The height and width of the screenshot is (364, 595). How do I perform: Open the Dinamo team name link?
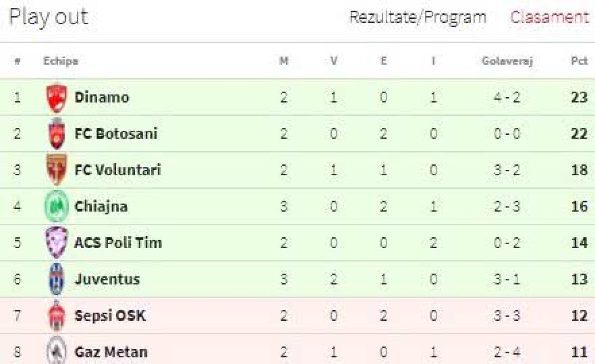[x=102, y=97]
